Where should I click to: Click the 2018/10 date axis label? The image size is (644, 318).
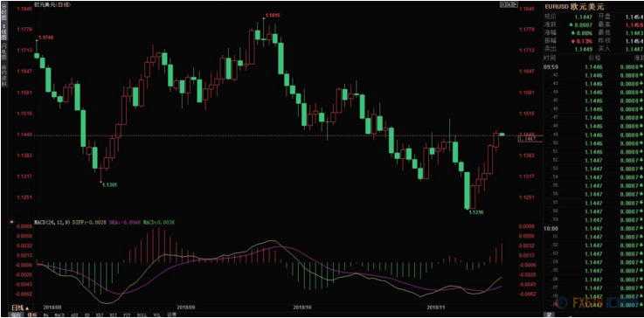coord(303,307)
